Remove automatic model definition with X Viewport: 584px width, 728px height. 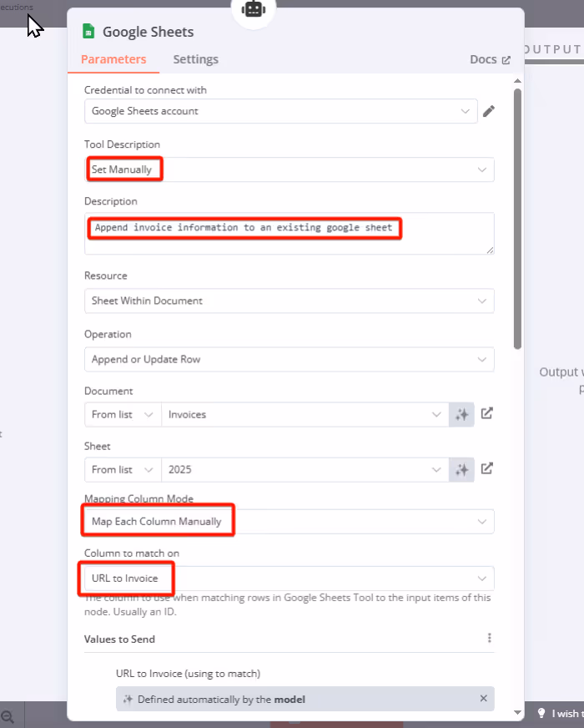click(483, 698)
